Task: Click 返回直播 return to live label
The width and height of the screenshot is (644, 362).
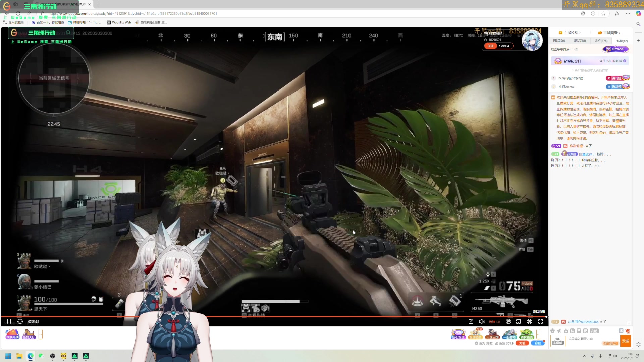Action: coord(539,312)
